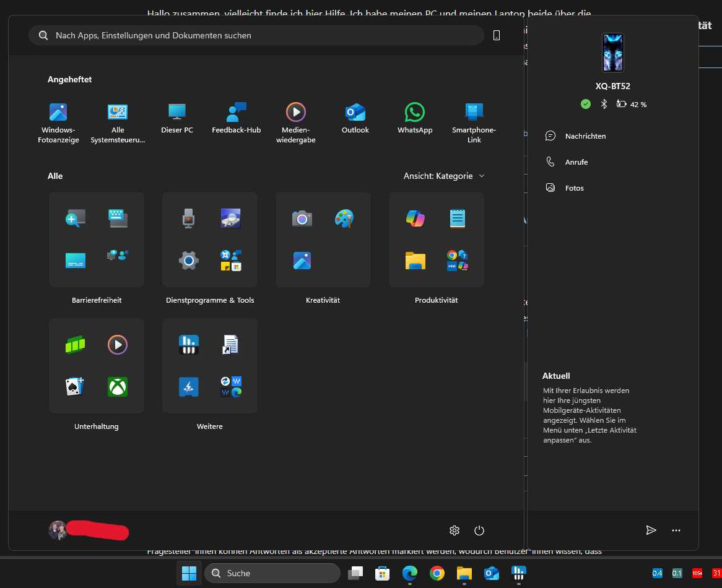Focus the Start menu search field
This screenshot has height=588, width=722.
coord(256,35)
